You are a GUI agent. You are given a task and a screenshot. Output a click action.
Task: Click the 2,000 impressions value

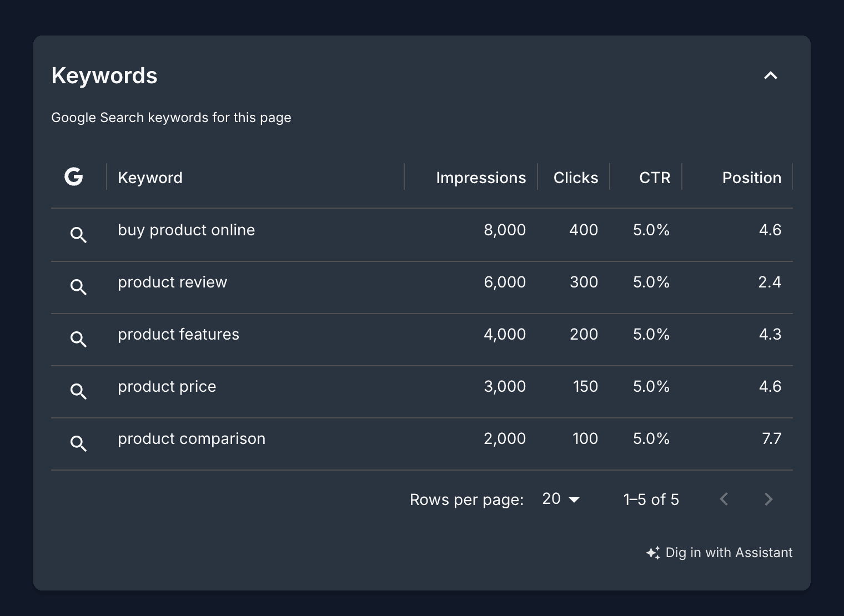[505, 439]
